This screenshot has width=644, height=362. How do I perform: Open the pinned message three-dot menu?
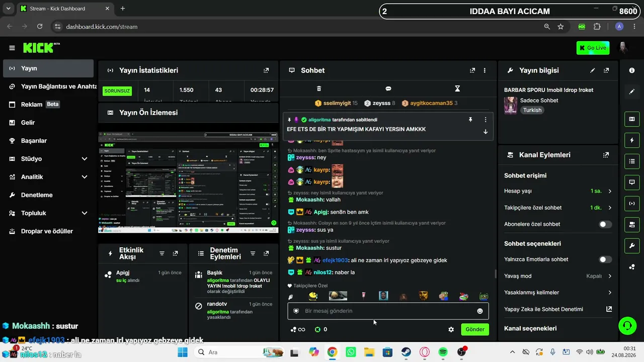click(x=486, y=120)
